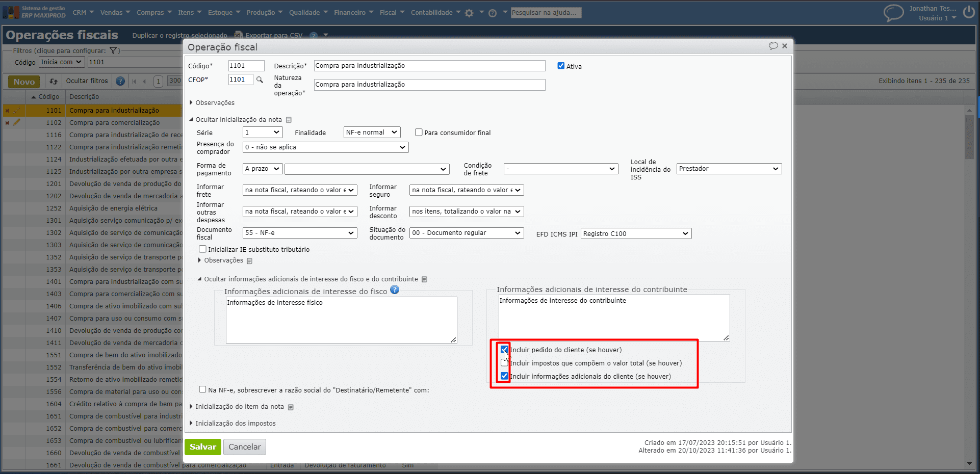Viewport: 980px width, 474px height.
Task: Open comments bubble in Operação fiscal dialog header
Action: pos(773,46)
